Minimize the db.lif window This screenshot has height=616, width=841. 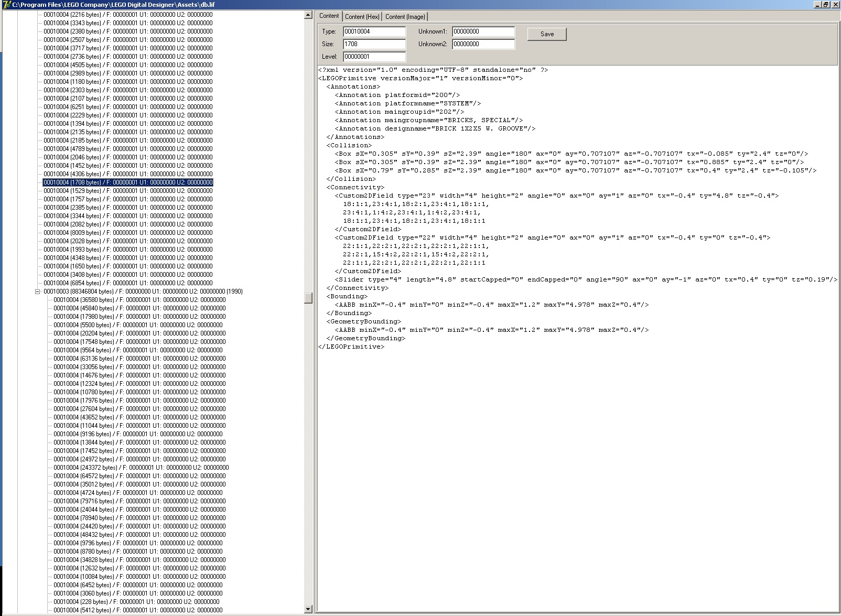click(817, 5)
